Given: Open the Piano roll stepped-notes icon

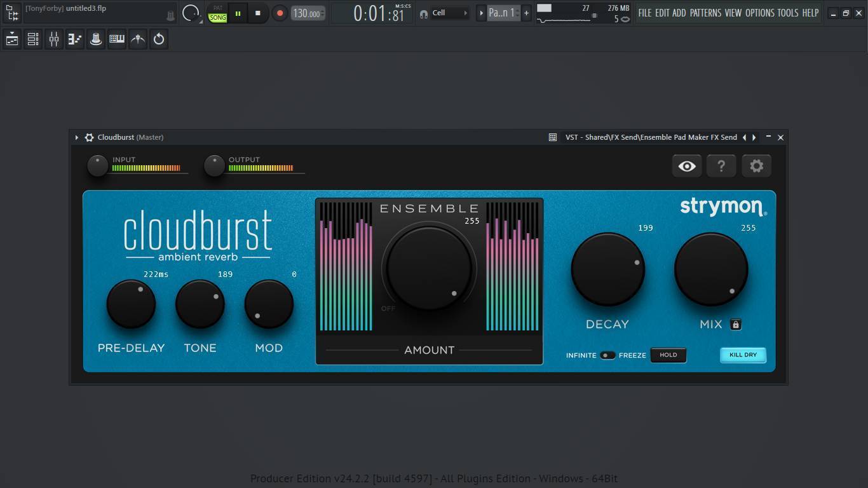Looking at the screenshot, I should click(x=75, y=39).
